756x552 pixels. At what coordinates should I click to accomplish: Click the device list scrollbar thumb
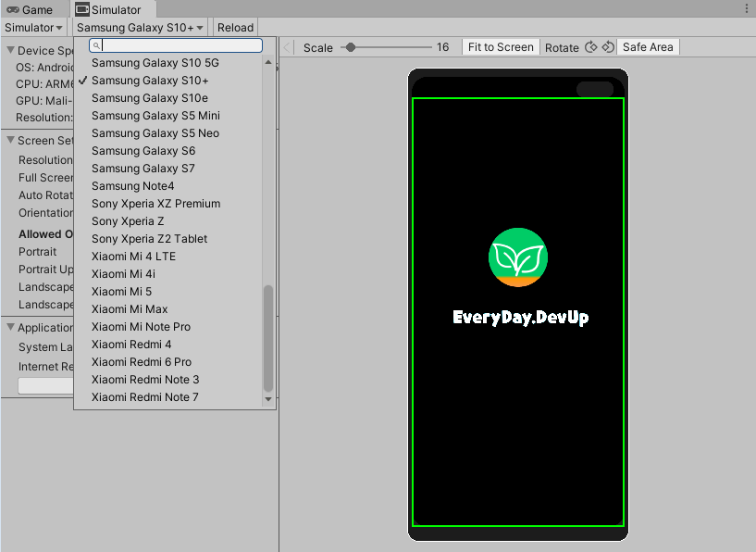point(268,339)
